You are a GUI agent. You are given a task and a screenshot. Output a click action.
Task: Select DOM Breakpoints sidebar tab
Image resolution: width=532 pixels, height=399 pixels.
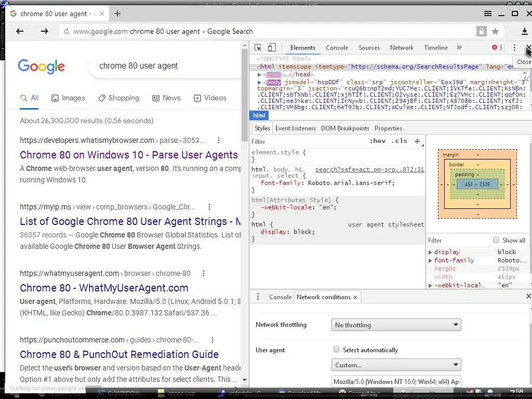coord(345,128)
